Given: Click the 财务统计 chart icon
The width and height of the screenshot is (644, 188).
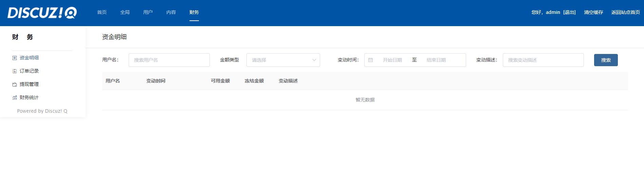Looking at the screenshot, I should pyautogui.click(x=15, y=98).
